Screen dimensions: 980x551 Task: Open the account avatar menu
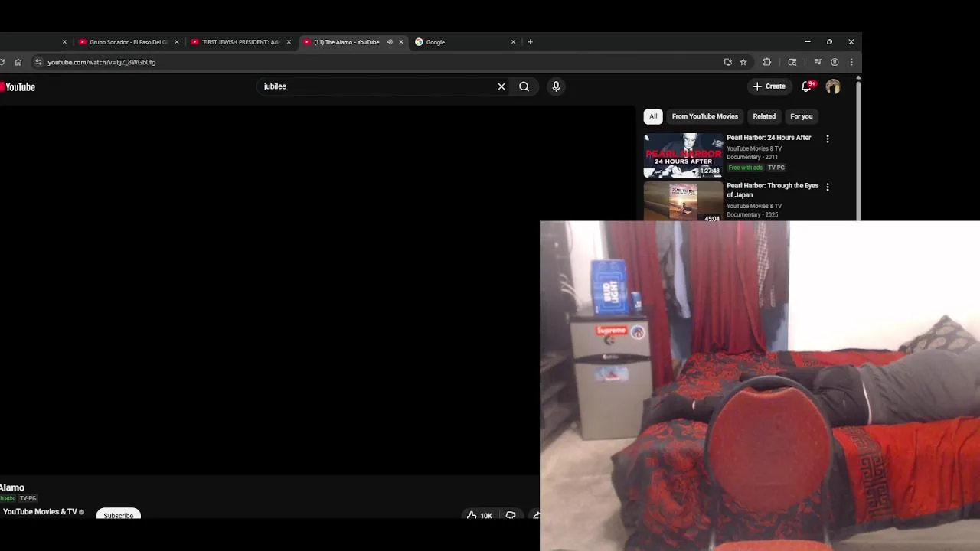coord(833,86)
